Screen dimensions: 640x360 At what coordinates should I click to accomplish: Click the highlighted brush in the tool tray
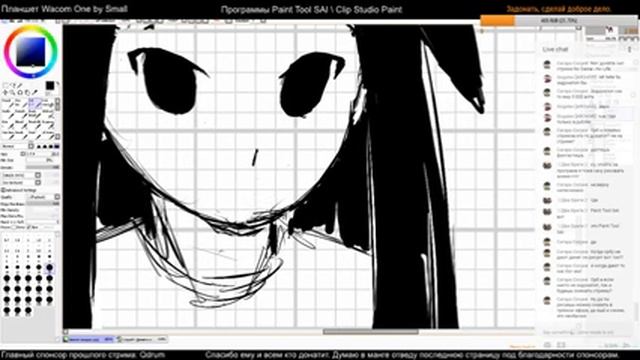(35, 103)
